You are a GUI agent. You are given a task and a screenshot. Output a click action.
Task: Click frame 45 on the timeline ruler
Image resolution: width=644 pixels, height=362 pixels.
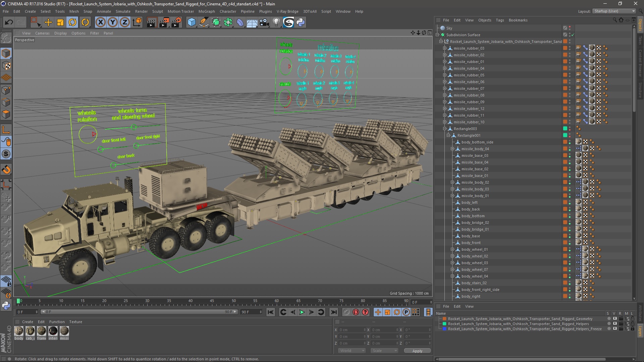(x=212, y=301)
